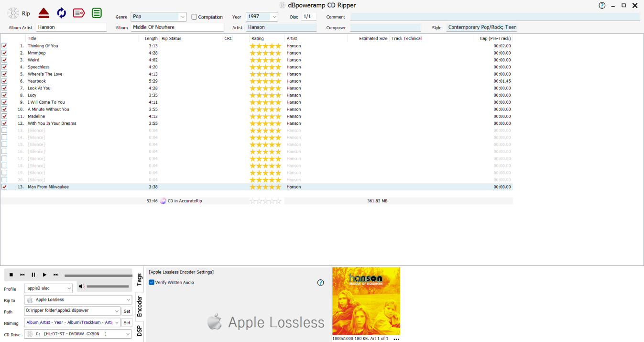
Task: Uncheck track 3 Weird
Action: [x=4, y=60]
